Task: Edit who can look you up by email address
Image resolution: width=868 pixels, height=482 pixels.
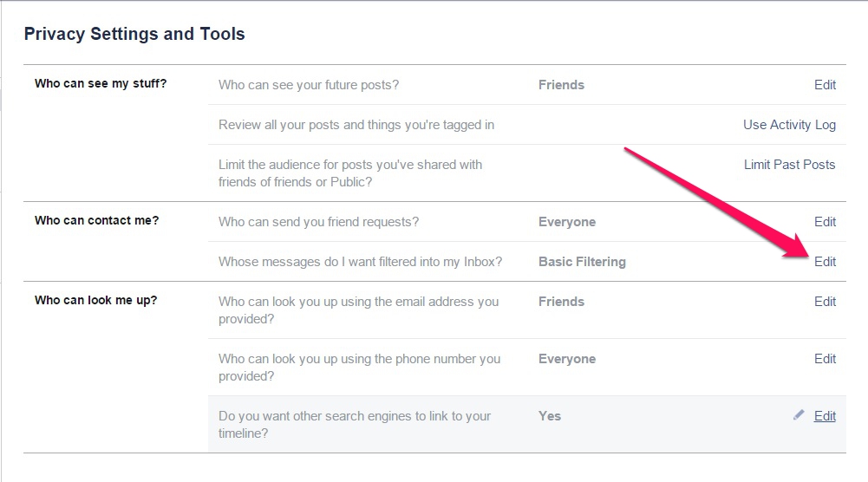Action: (825, 302)
